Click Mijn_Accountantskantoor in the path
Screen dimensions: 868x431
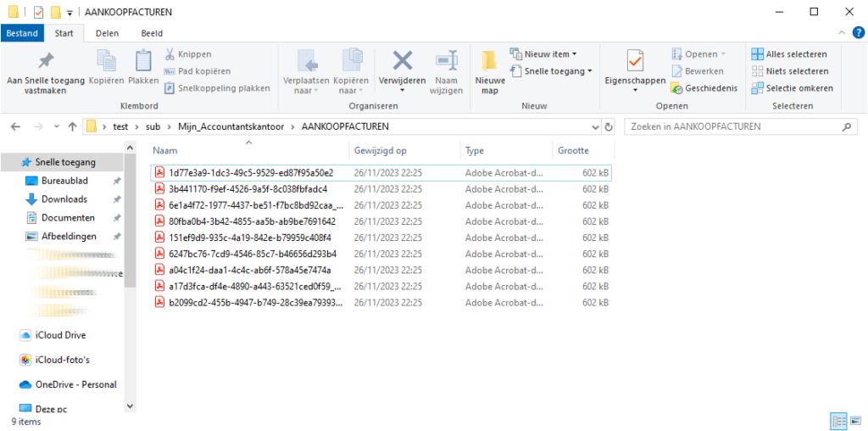(231, 127)
